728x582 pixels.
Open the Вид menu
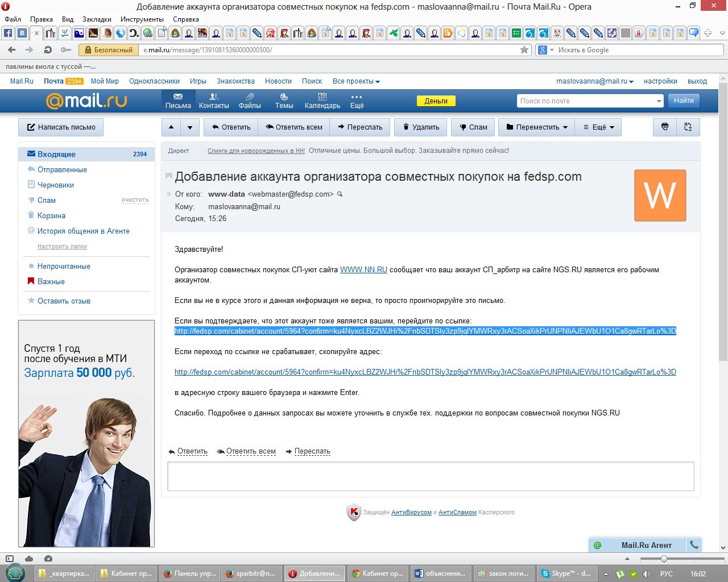coord(68,19)
